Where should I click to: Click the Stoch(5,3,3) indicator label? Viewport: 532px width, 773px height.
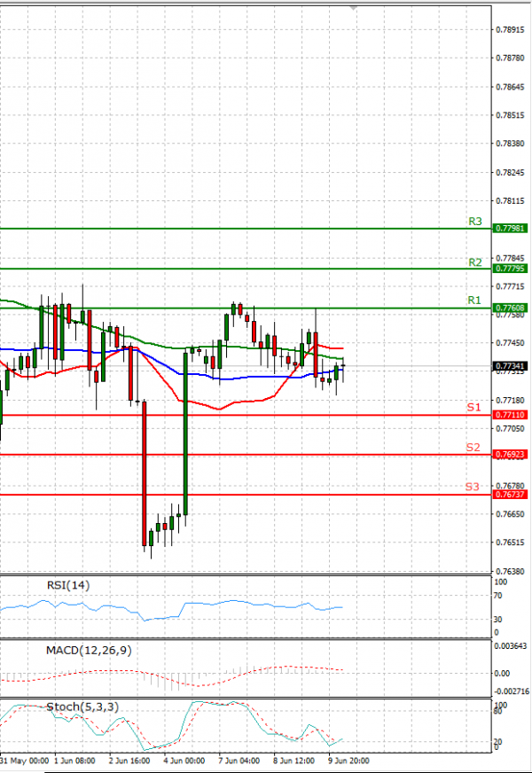[82, 707]
